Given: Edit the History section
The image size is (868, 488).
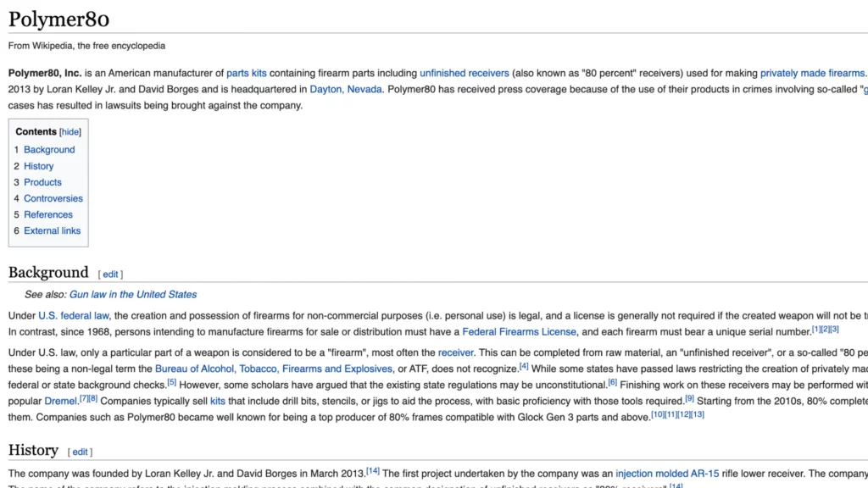Looking at the screenshot, I should tap(80, 452).
